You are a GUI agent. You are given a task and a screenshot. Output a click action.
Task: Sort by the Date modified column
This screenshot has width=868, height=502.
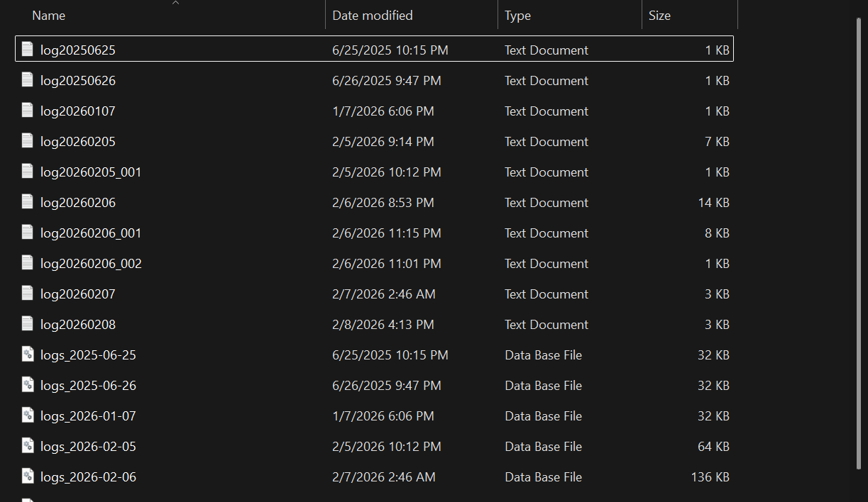[372, 16]
